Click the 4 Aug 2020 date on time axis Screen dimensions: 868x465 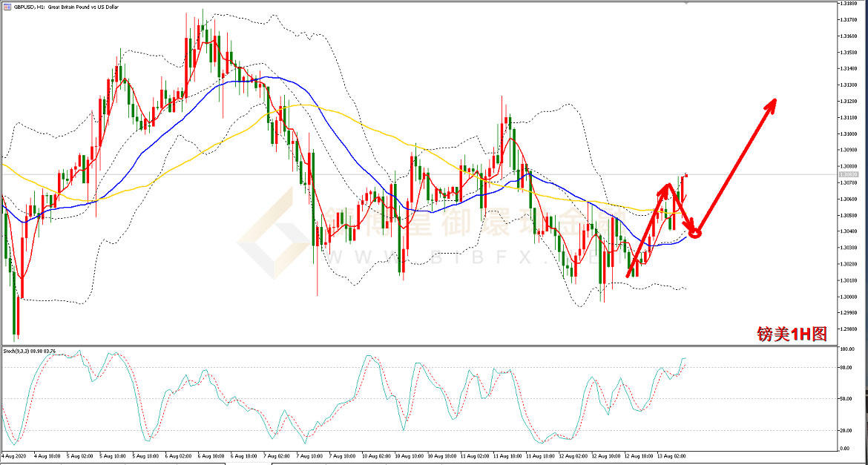tap(16, 456)
